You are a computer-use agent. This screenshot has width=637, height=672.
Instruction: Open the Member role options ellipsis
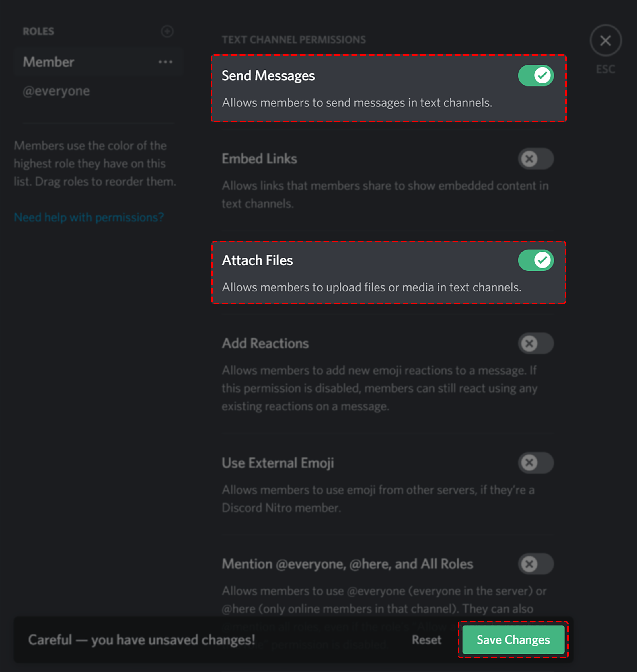tap(165, 62)
